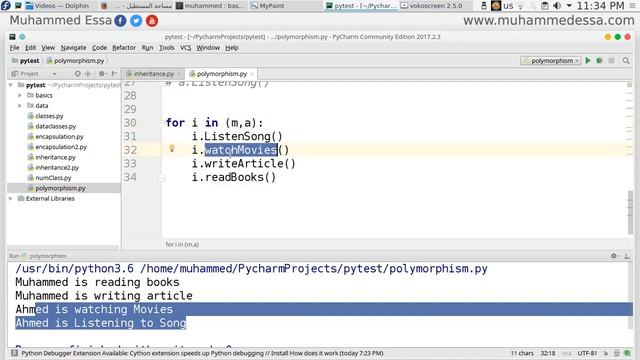Click the fold end marker at line 34
Screen dimensions: 640x360
[x=161, y=178]
